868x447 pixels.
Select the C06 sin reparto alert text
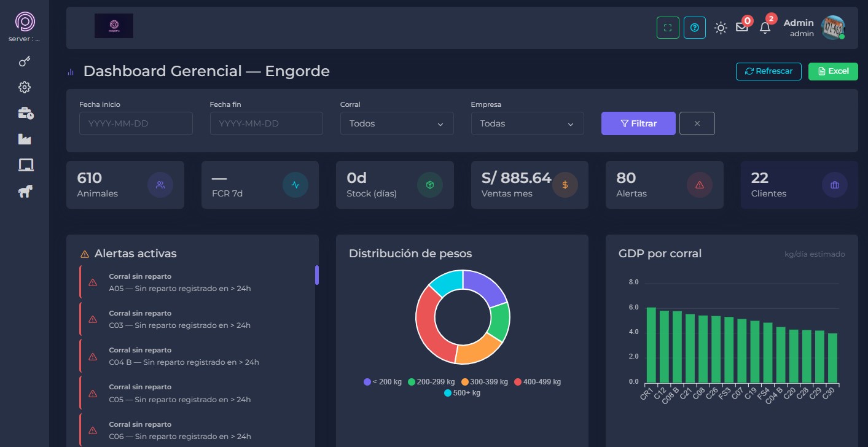[180, 437]
